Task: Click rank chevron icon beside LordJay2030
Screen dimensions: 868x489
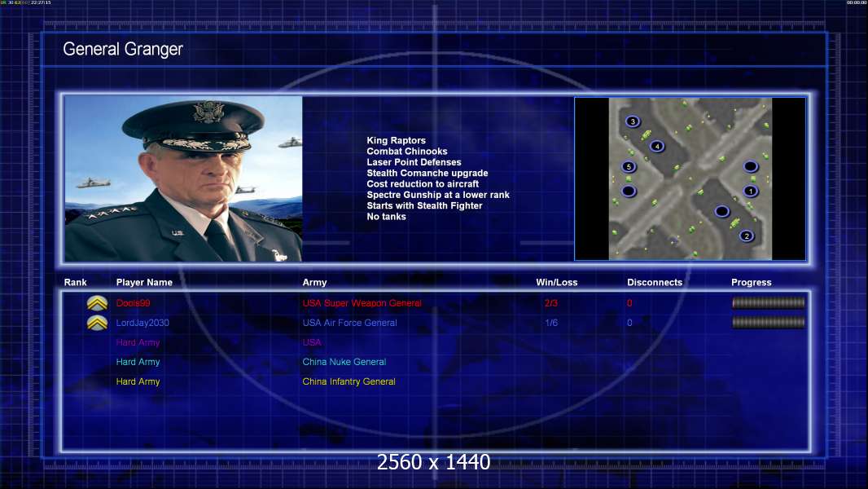Action: click(x=98, y=323)
